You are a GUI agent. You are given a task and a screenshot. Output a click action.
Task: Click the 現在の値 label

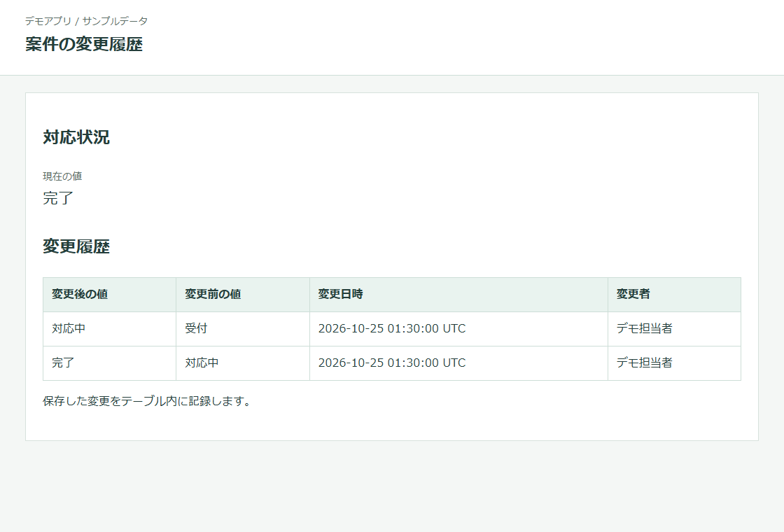click(x=62, y=176)
